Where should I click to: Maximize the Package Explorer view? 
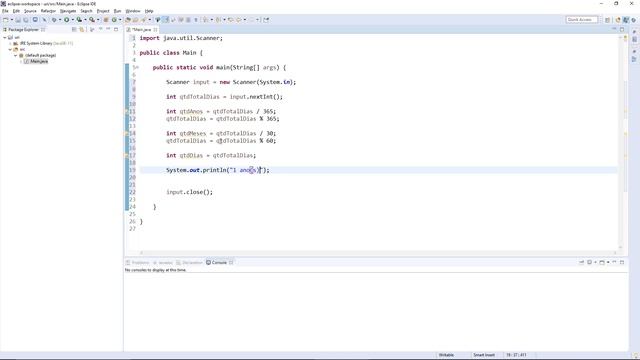[x=116, y=29]
